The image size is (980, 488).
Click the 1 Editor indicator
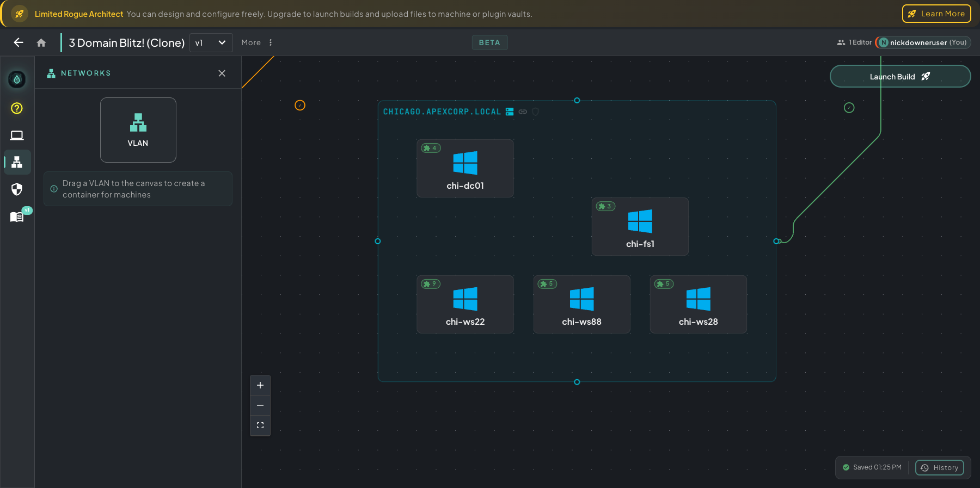point(854,42)
